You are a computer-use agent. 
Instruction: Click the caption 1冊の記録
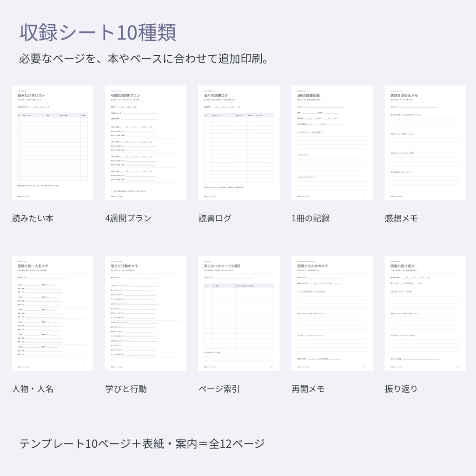(311, 218)
